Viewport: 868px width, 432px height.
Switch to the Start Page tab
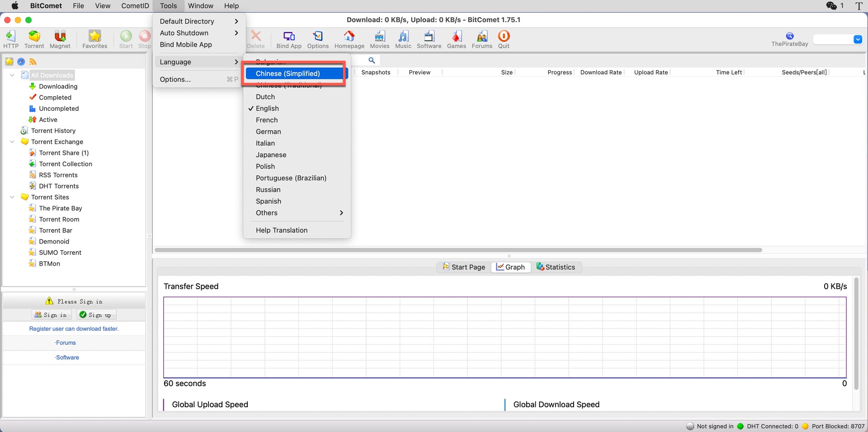tap(464, 267)
